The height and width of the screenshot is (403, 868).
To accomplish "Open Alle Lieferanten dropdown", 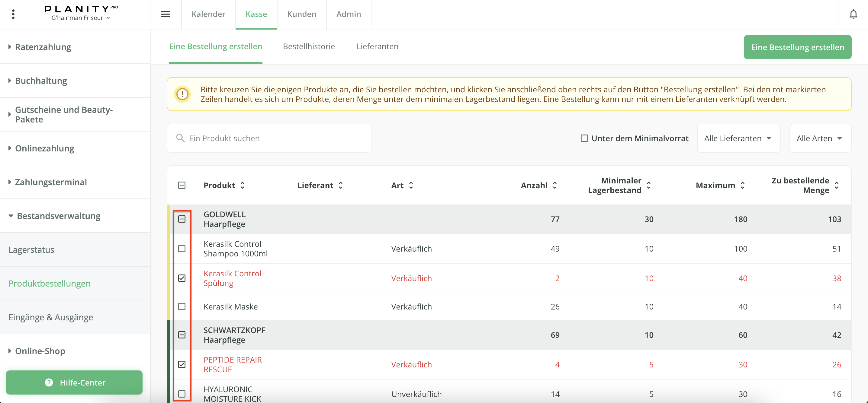I will (738, 138).
